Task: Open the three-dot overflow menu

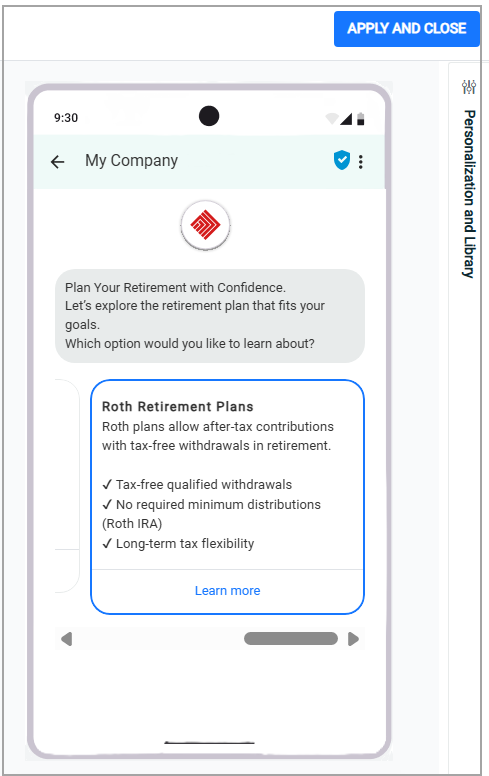Action: click(x=361, y=162)
